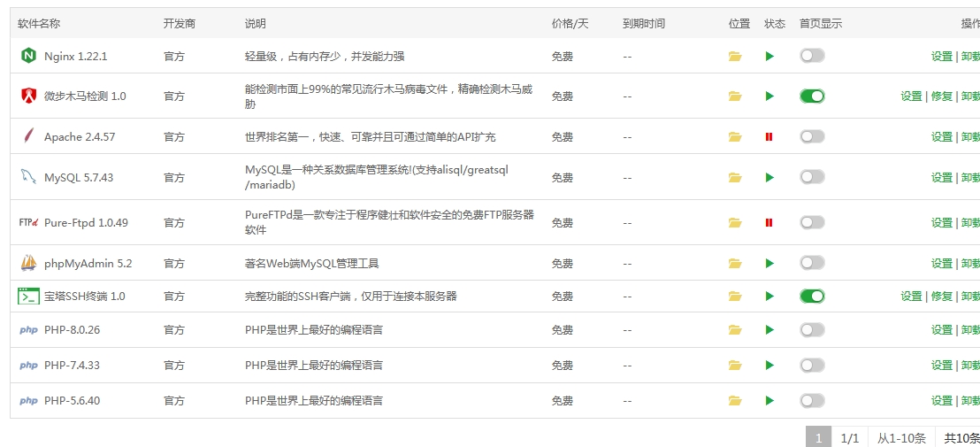
Task: Click the Nginx logo icon
Action: click(28, 56)
